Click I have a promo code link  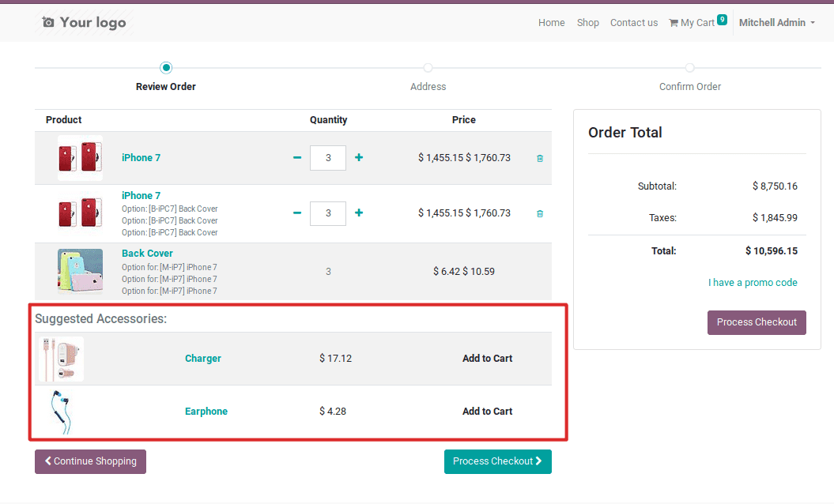[x=753, y=282]
